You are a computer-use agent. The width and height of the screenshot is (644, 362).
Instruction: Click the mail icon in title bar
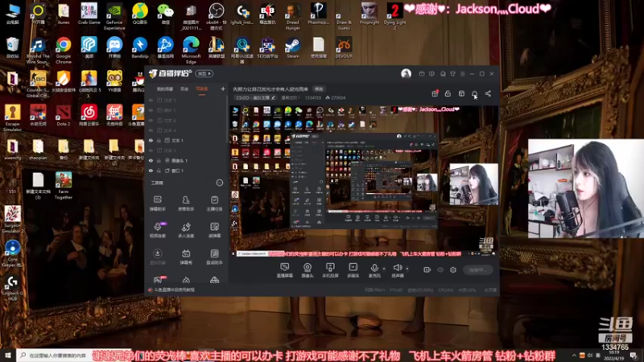coord(422,74)
